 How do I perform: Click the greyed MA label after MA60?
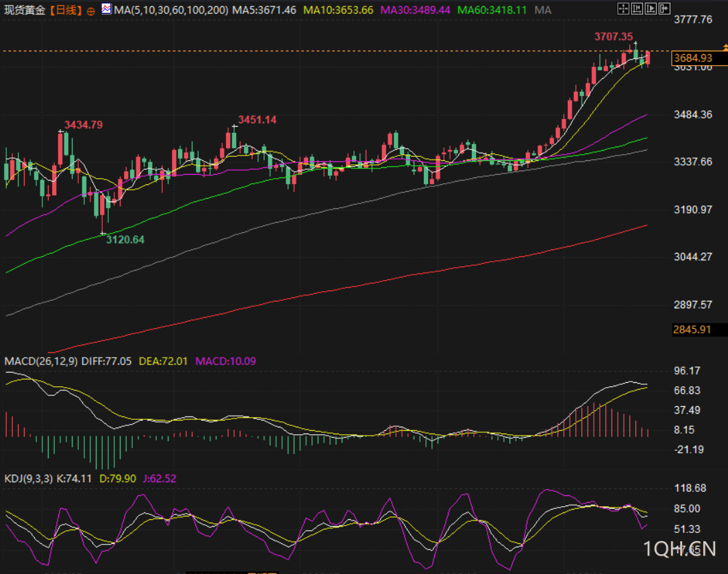pos(542,10)
